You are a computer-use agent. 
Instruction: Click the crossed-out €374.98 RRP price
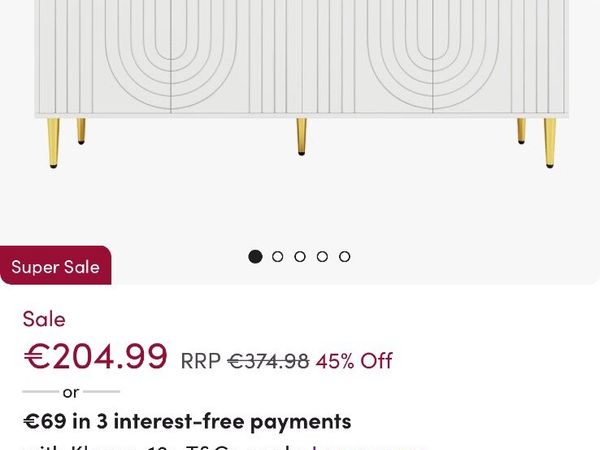[268, 361]
